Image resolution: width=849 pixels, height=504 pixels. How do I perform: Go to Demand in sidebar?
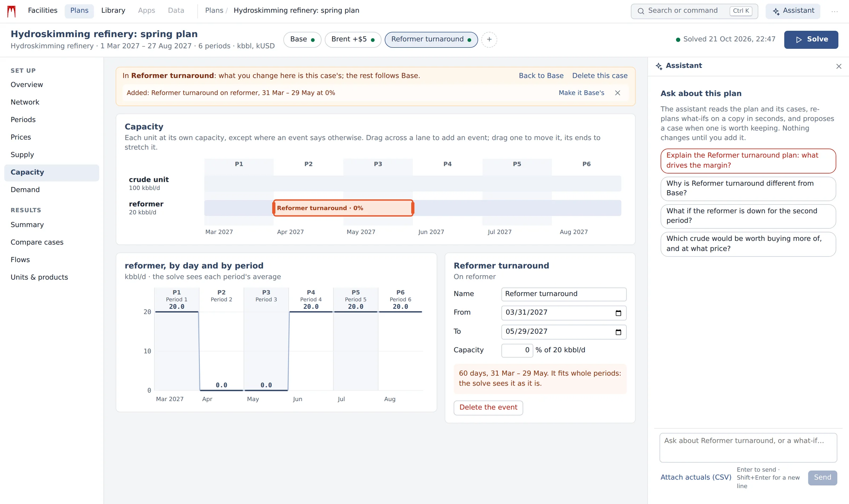point(52,190)
